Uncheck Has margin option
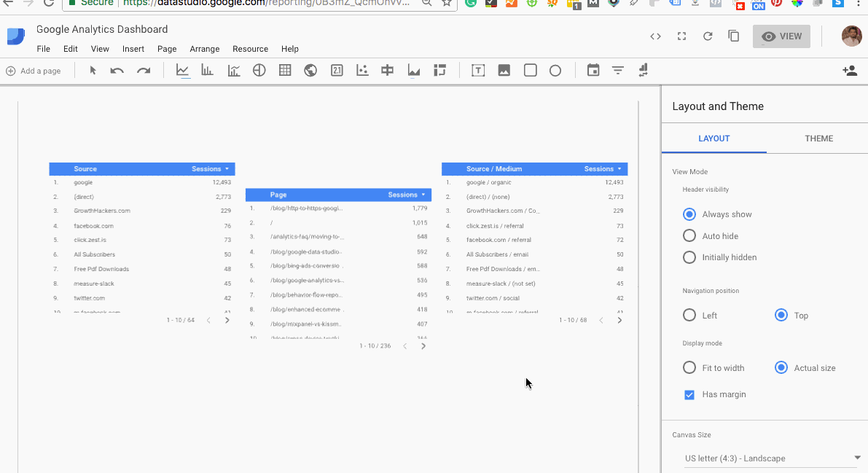The width and height of the screenshot is (868, 473). click(x=689, y=394)
